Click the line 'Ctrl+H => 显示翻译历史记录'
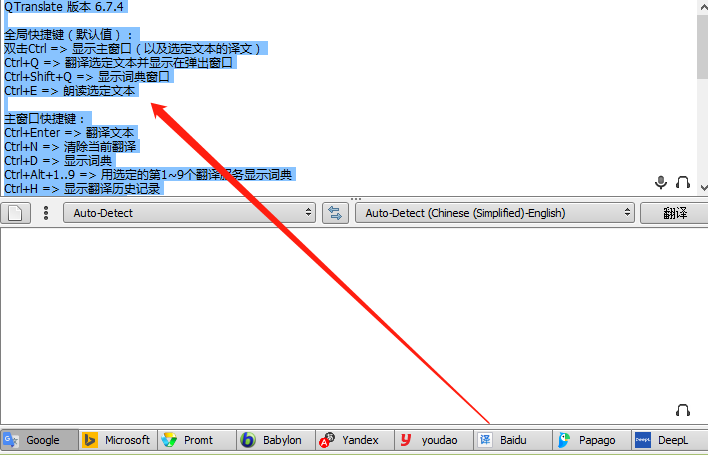 (82, 189)
